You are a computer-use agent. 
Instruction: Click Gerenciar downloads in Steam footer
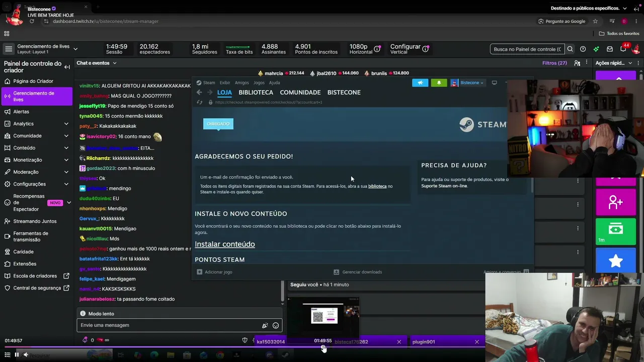[358, 272]
